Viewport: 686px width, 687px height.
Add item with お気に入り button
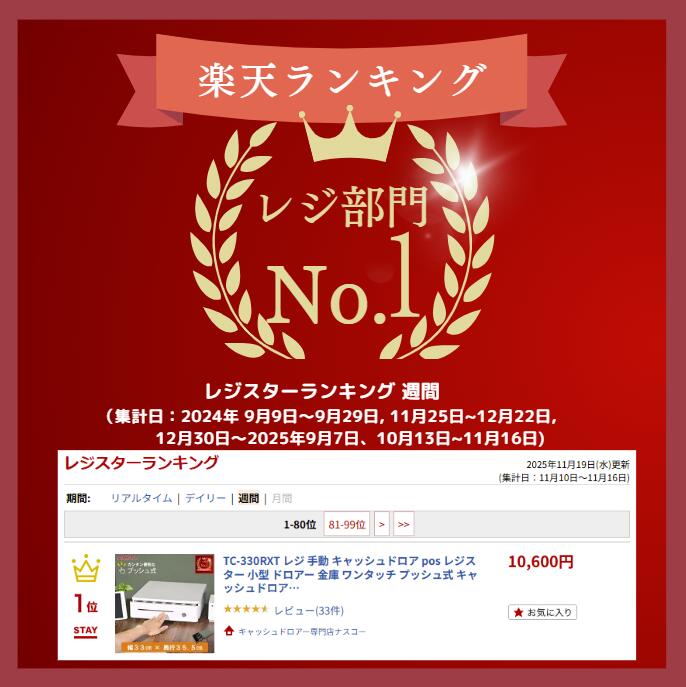542,613
